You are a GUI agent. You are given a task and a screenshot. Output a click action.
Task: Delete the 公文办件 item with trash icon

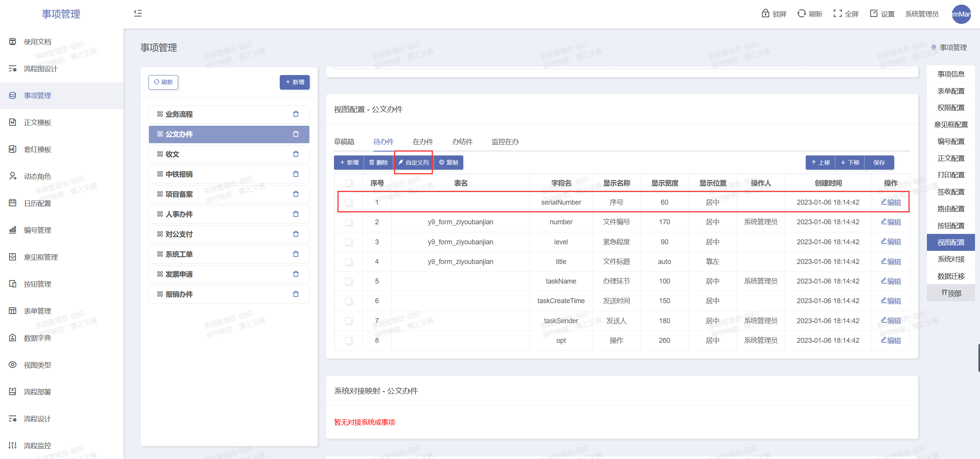(296, 134)
